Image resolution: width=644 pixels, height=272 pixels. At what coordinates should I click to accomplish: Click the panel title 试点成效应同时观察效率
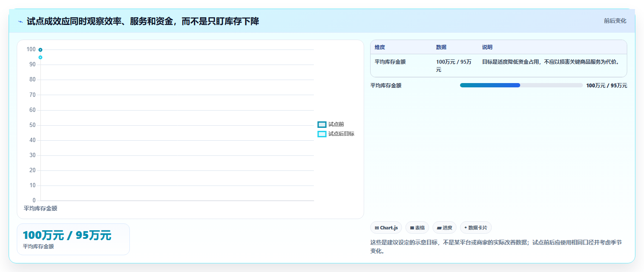pyautogui.click(x=143, y=21)
